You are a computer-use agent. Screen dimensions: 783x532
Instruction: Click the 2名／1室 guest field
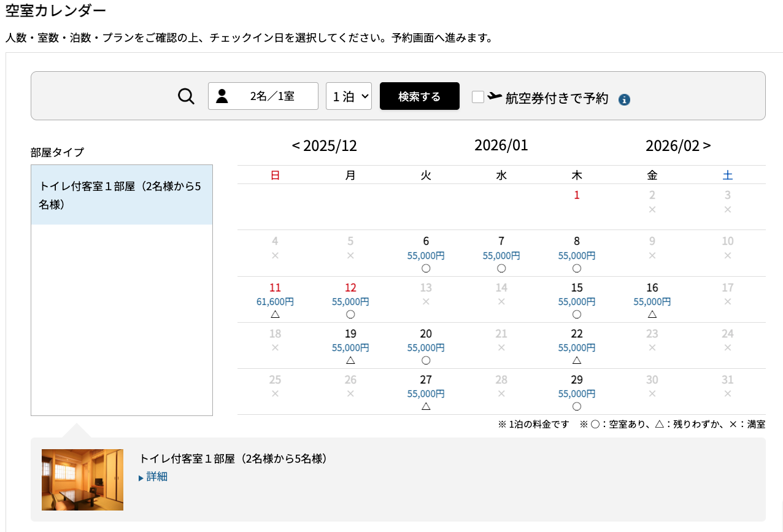272,96
